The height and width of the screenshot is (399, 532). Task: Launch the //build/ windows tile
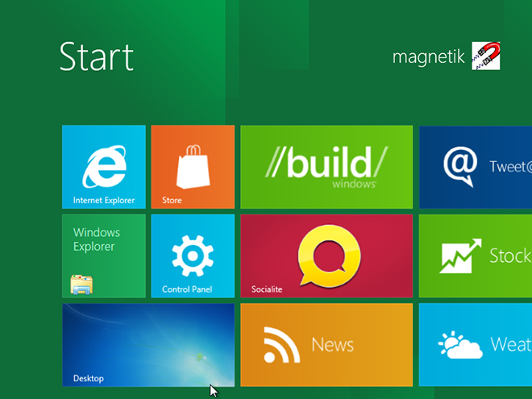click(326, 167)
